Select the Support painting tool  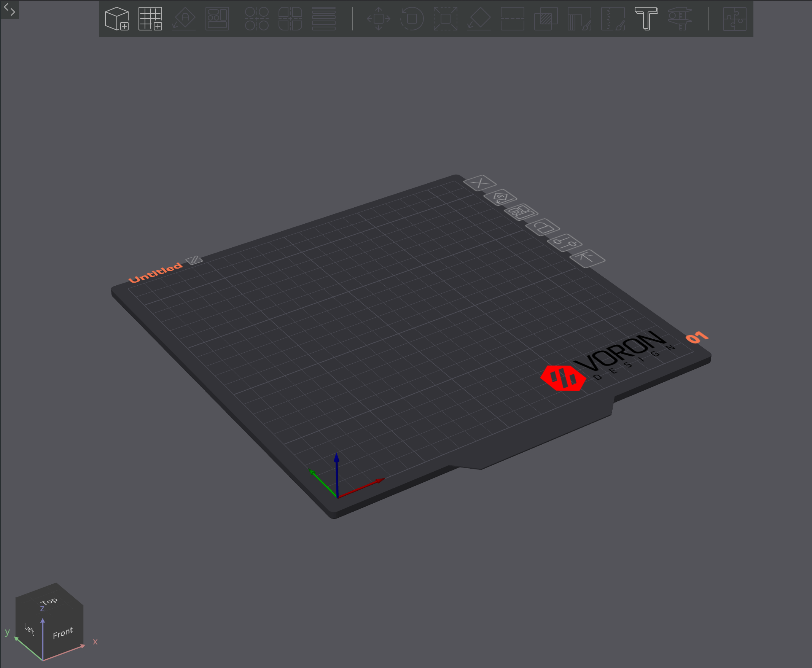(x=580, y=19)
